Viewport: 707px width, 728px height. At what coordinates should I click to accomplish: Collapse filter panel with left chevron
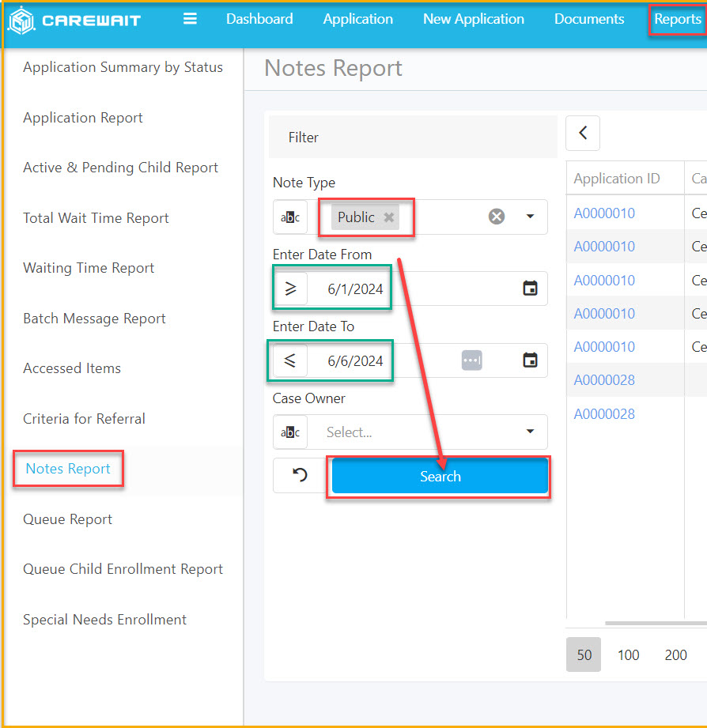pyautogui.click(x=583, y=134)
